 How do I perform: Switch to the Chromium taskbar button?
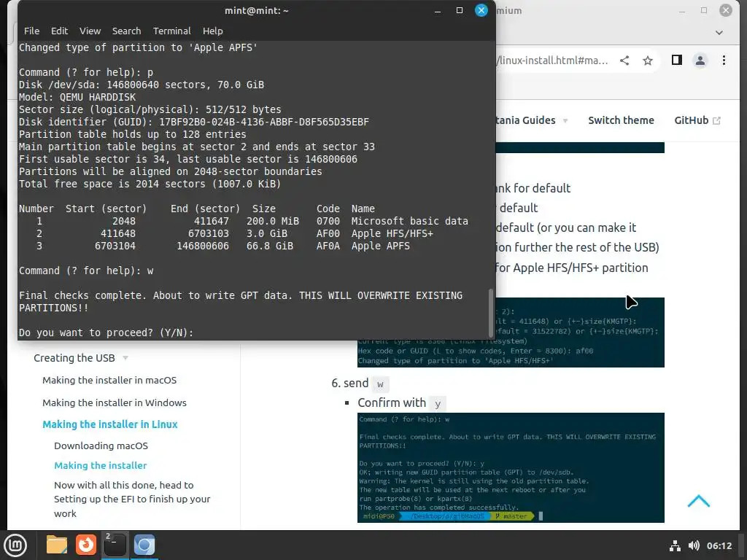[144, 545]
